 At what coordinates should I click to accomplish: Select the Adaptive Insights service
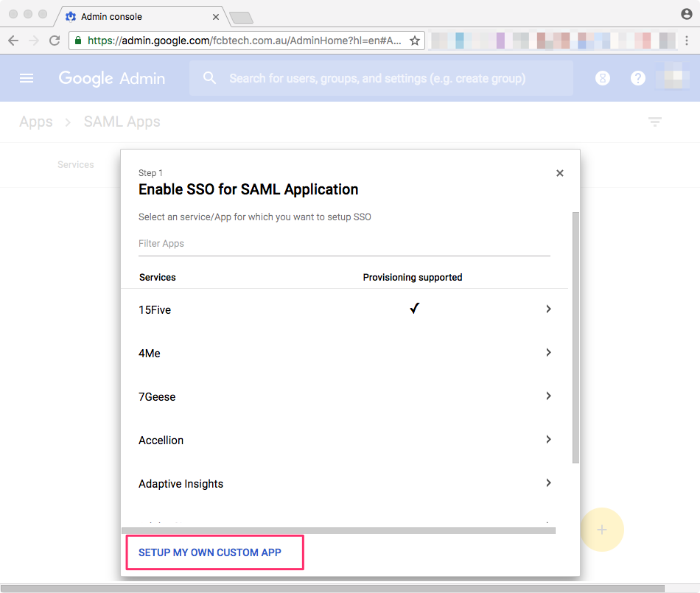(181, 484)
